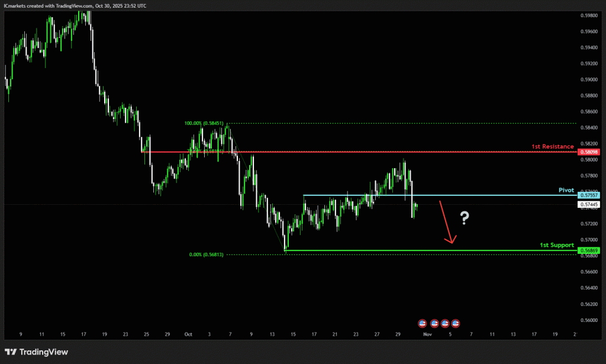
Task: Click the blue 0.57557 pivot price tag
Action: click(x=590, y=195)
